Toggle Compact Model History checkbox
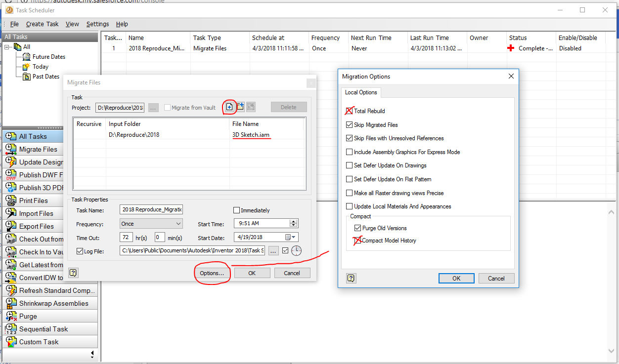 tap(358, 241)
